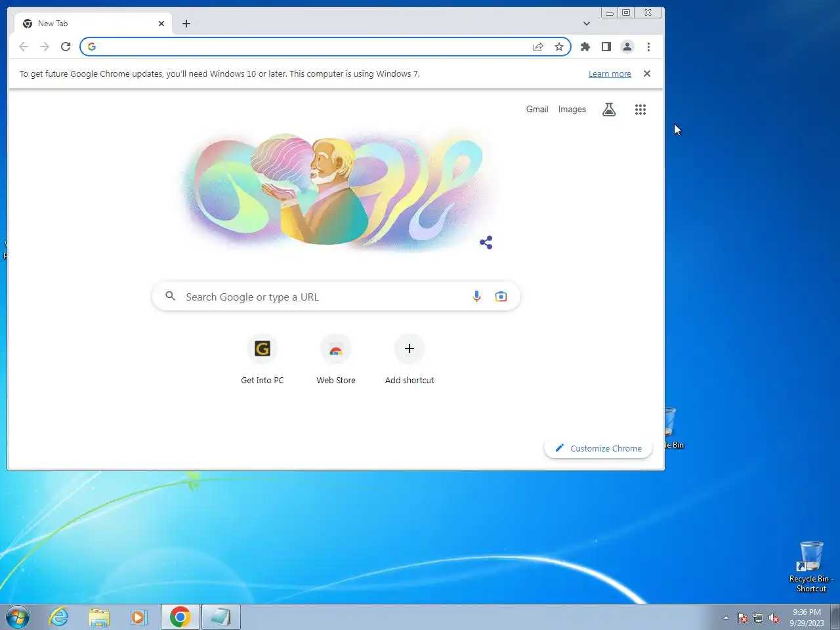Expand the tab search dropdown arrow

pyautogui.click(x=587, y=24)
